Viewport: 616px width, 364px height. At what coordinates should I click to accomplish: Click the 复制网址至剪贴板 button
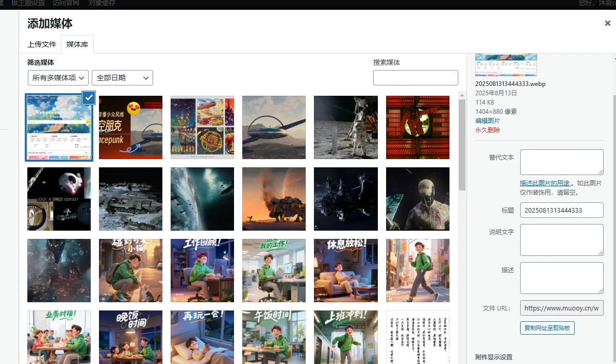547,328
